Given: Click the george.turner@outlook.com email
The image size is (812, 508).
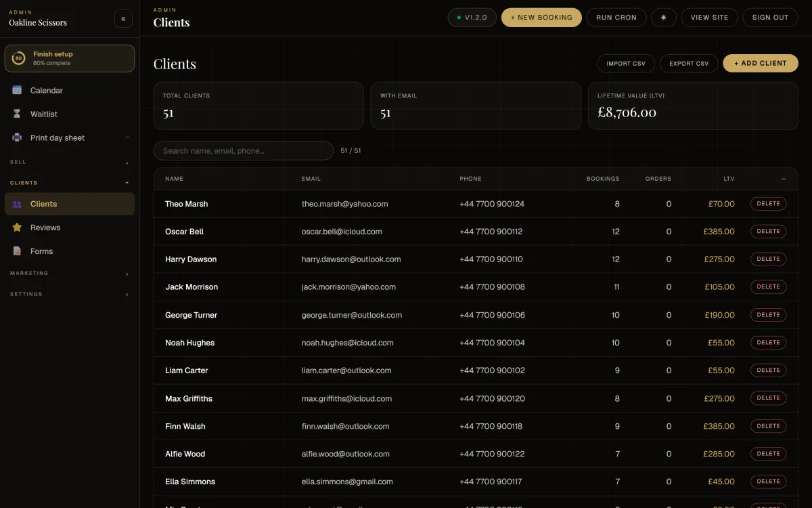Looking at the screenshot, I should tap(352, 315).
